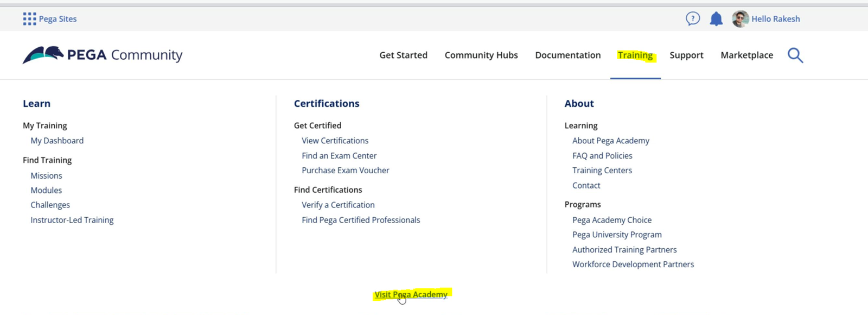Open the notifications bell icon
868x315 pixels.
pyautogui.click(x=716, y=19)
